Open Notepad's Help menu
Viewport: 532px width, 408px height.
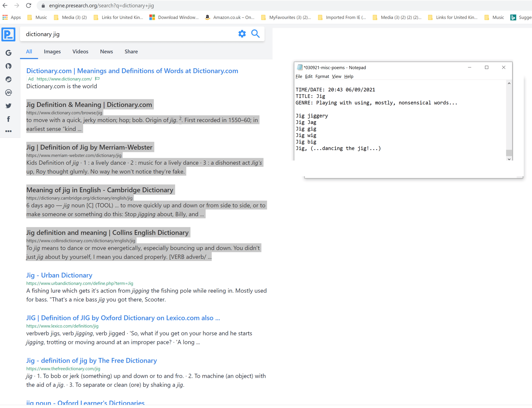point(349,76)
